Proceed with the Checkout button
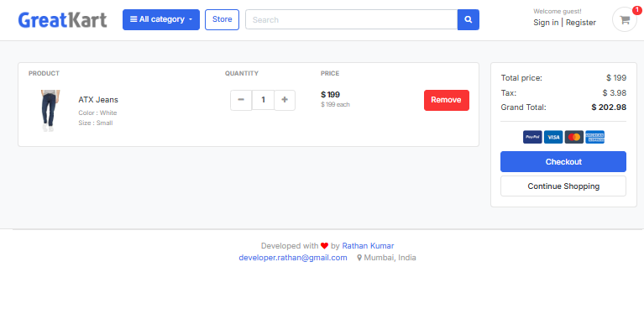Screen dimensions: 644x309 point(563,161)
